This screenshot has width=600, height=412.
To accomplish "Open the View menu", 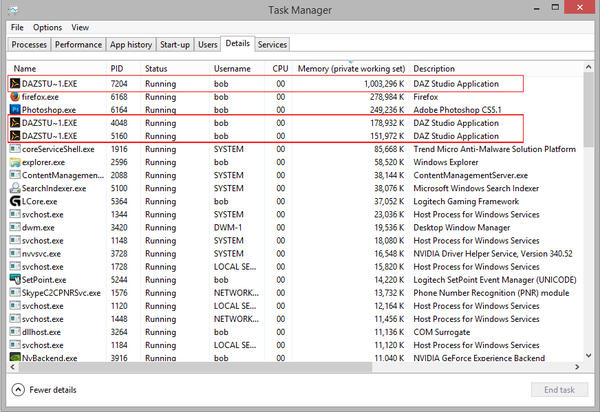I will 80,28.
